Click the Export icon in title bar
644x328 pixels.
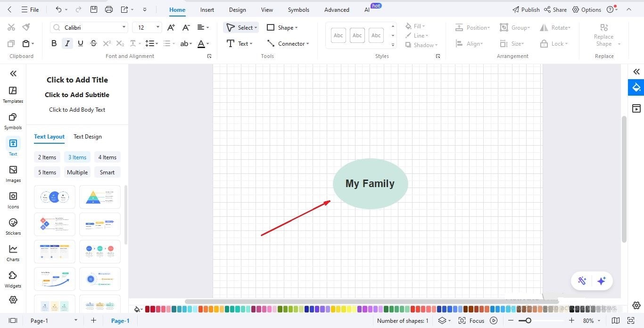tap(124, 9)
